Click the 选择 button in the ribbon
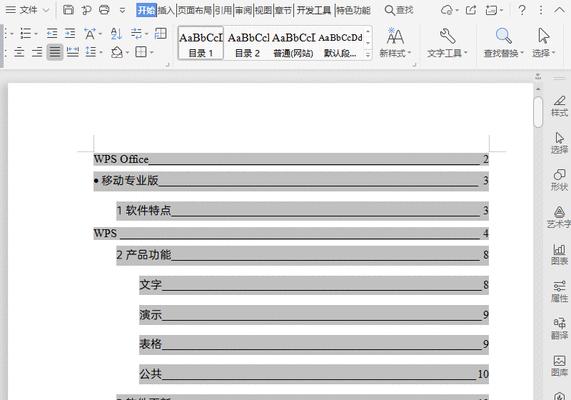 tap(544, 43)
